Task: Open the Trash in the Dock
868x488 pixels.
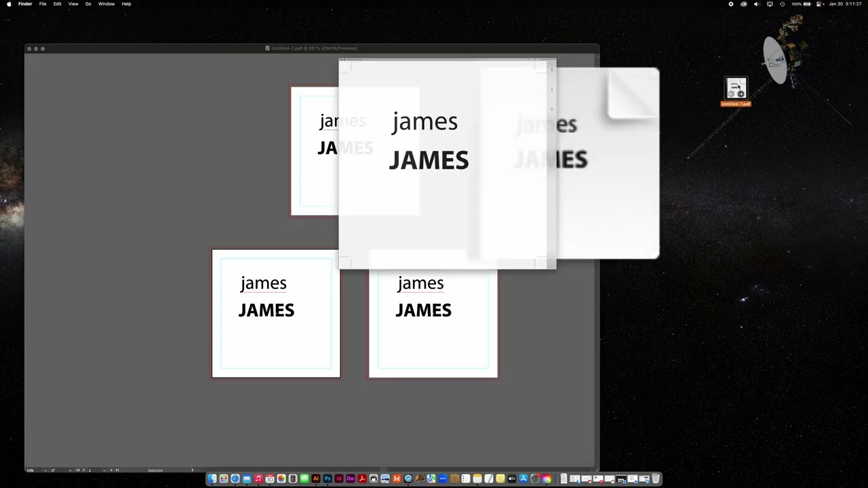Action: pyautogui.click(x=656, y=479)
